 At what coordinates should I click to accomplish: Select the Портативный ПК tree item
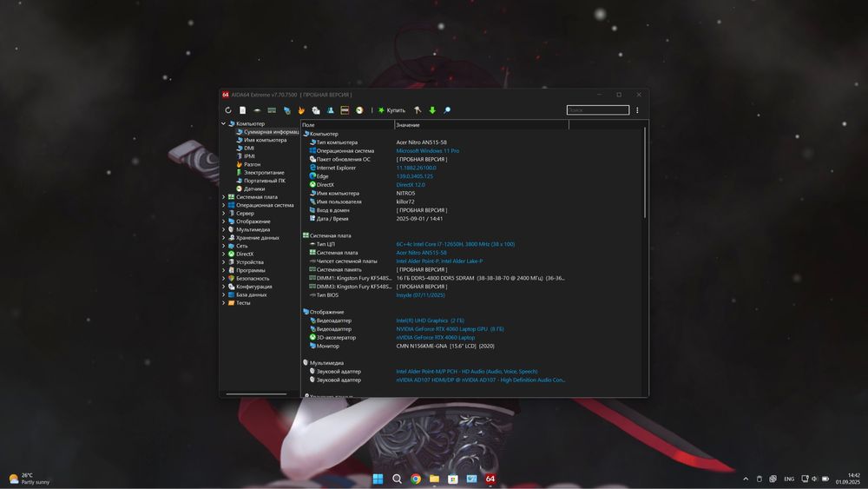pos(260,181)
